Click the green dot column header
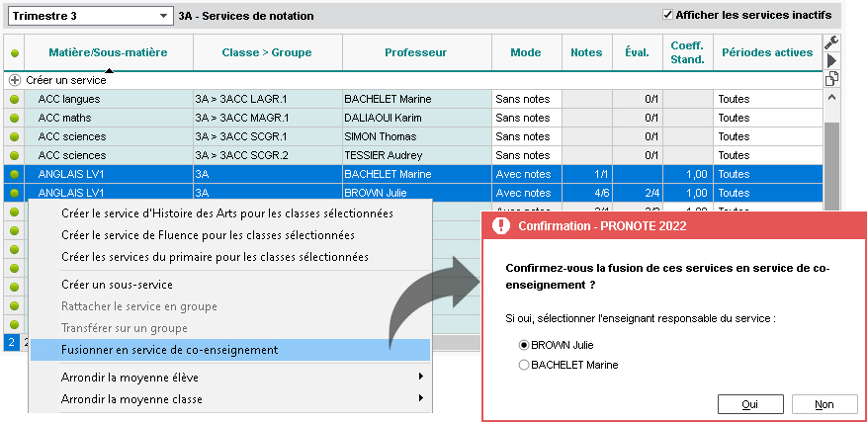Image resolution: width=868 pixels, height=423 pixels. tap(15, 53)
